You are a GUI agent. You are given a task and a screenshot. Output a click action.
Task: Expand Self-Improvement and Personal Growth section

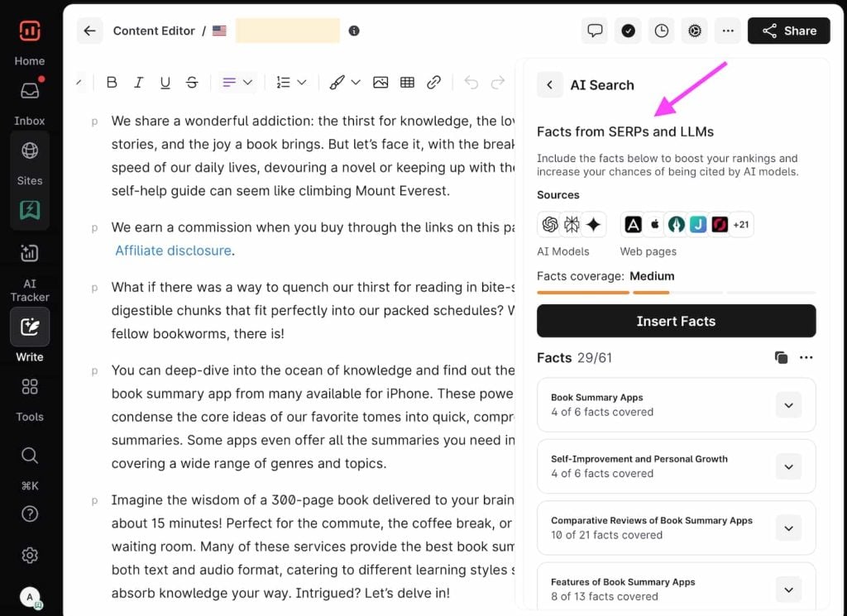click(x=788, y=466)
